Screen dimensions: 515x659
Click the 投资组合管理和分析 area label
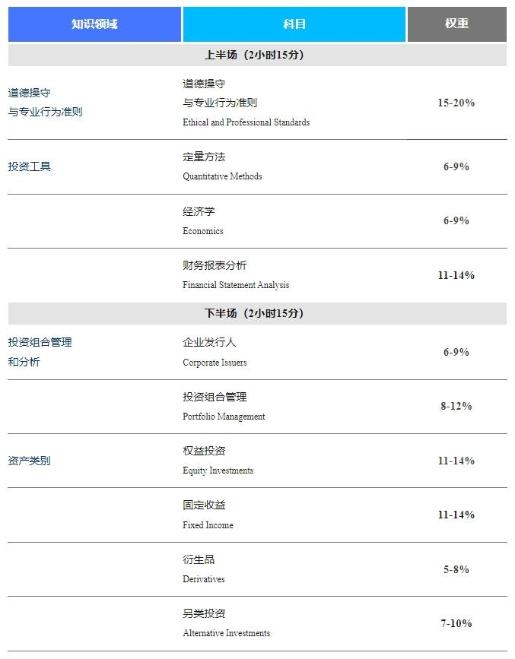[40, 352]
